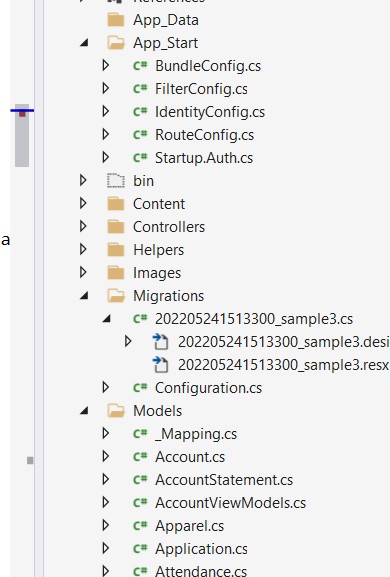Click the C# icon beside Apparel.cs
Screen dimensions: 390x577
(x=140, y=525)
